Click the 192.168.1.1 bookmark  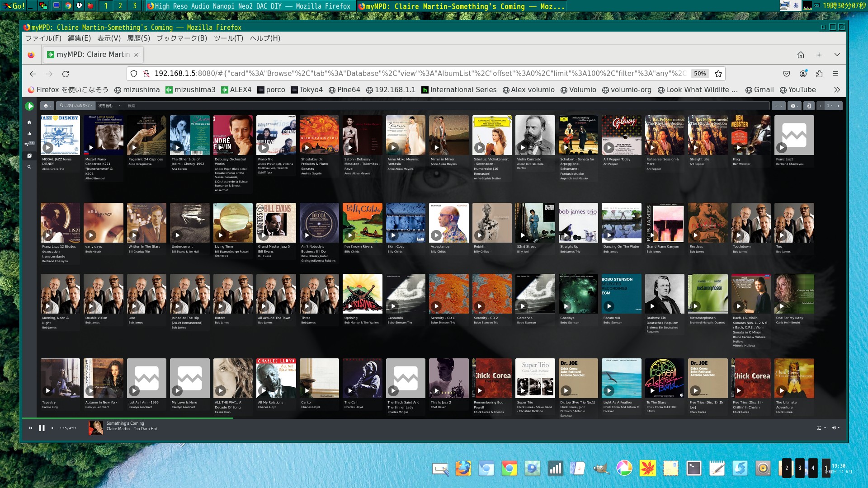394,89
